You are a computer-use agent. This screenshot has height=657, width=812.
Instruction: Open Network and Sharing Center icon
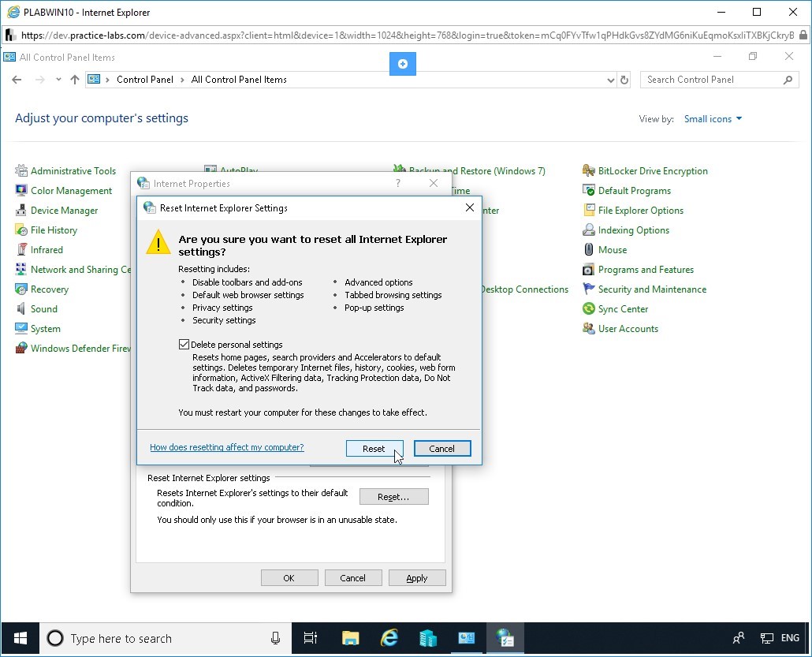click(21, 269)
